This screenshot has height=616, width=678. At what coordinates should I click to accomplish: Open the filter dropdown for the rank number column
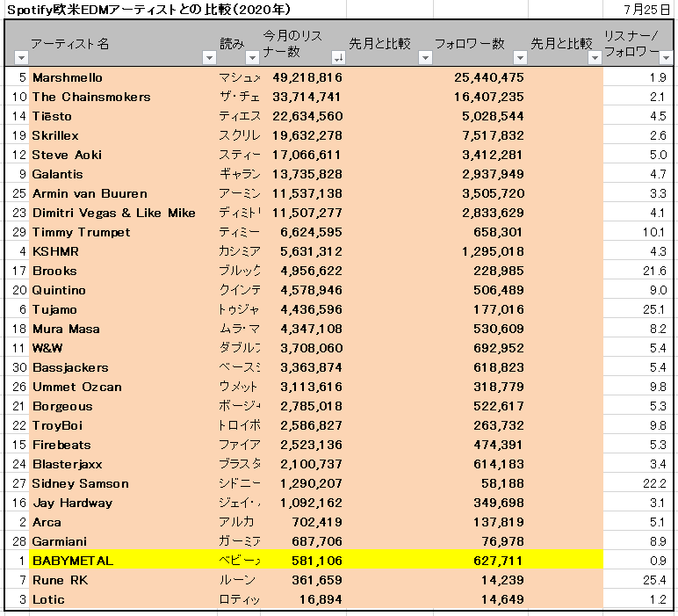pyautogui.click(x=21, y=57)
